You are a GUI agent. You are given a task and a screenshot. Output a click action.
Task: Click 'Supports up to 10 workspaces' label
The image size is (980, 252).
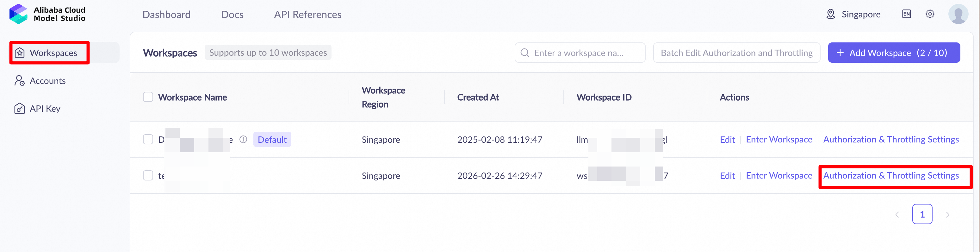[268, 53]
